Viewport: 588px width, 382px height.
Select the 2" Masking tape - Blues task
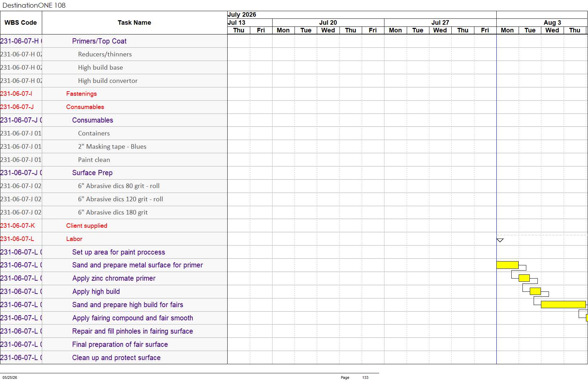click(112, 147)
